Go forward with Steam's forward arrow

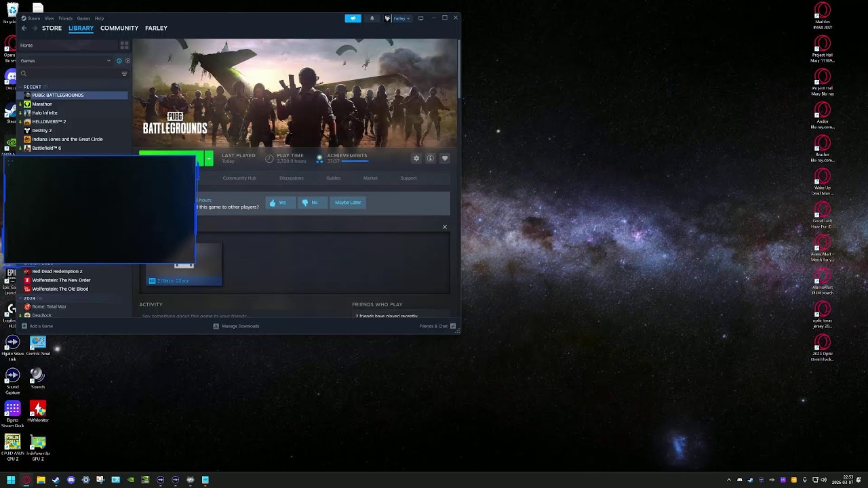[x=34, y=28]
